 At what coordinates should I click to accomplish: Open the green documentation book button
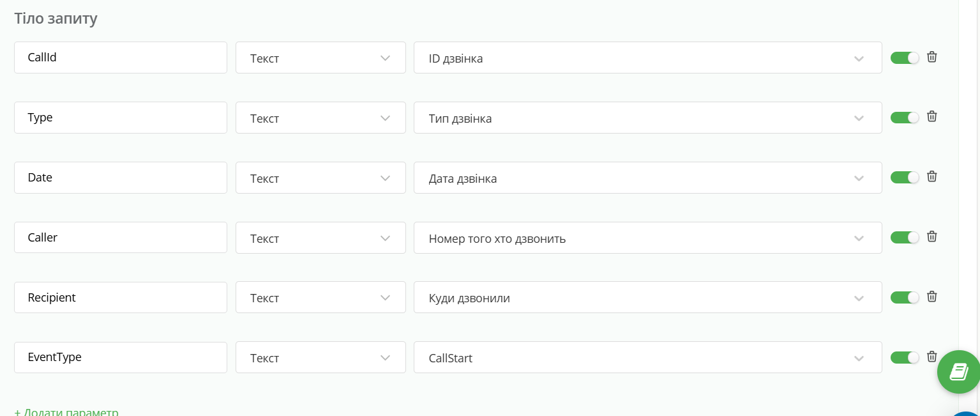(x=958, y=371)
